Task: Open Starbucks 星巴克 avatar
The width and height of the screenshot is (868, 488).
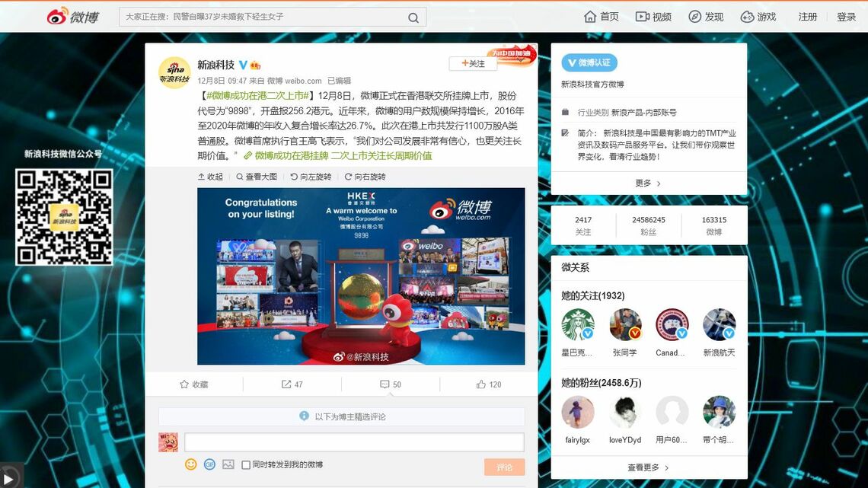Action: (x=577, y=325)
